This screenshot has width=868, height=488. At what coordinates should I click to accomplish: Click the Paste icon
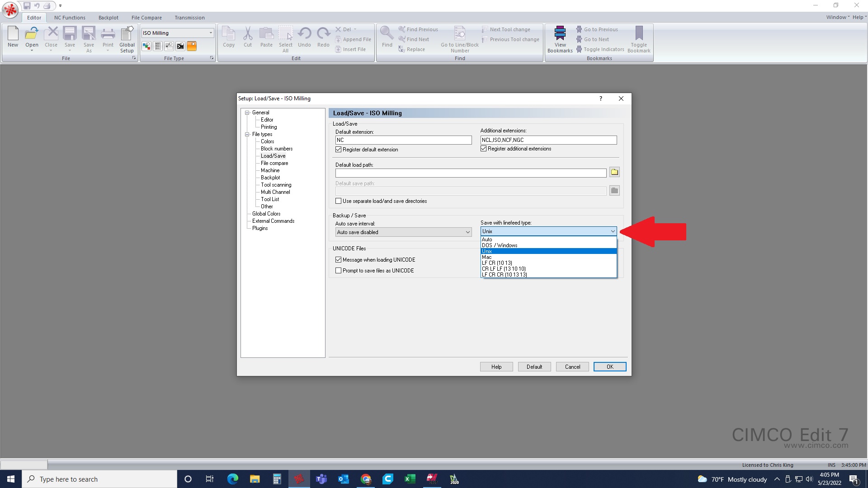(x=267, y=37)
